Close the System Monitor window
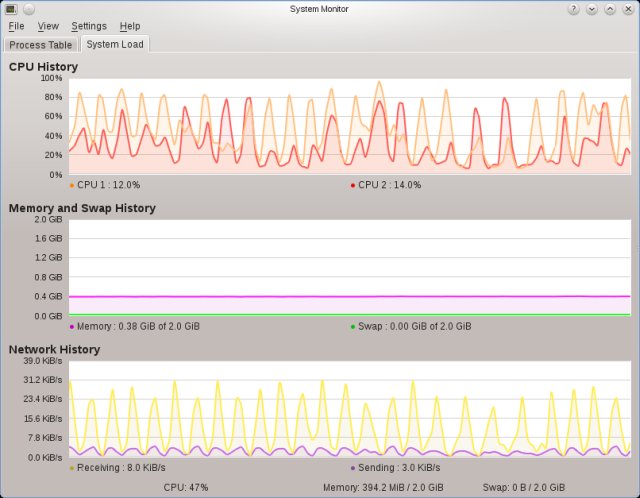Screen dimensions: 640x498 tap(627, 9)
